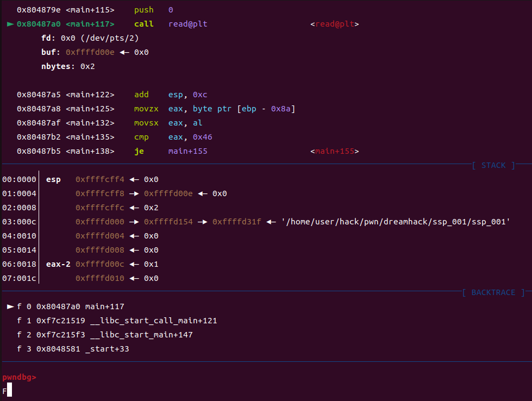Screen dimensions: 532x401
Task: Click stack address 0xffffcffc holding 0x2
Action: click(x=100, y=208)
